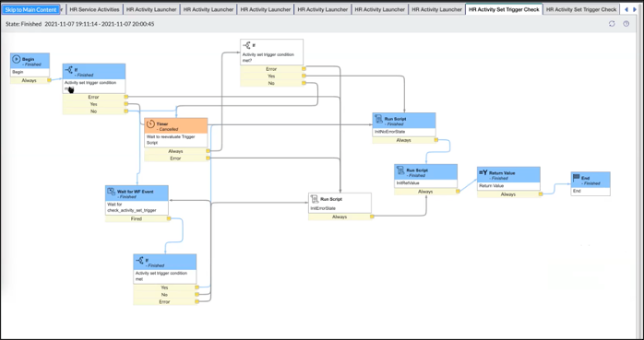Switch to HR Service Activities tab
This screenshot has height=340, width=644.
(94, 9)
